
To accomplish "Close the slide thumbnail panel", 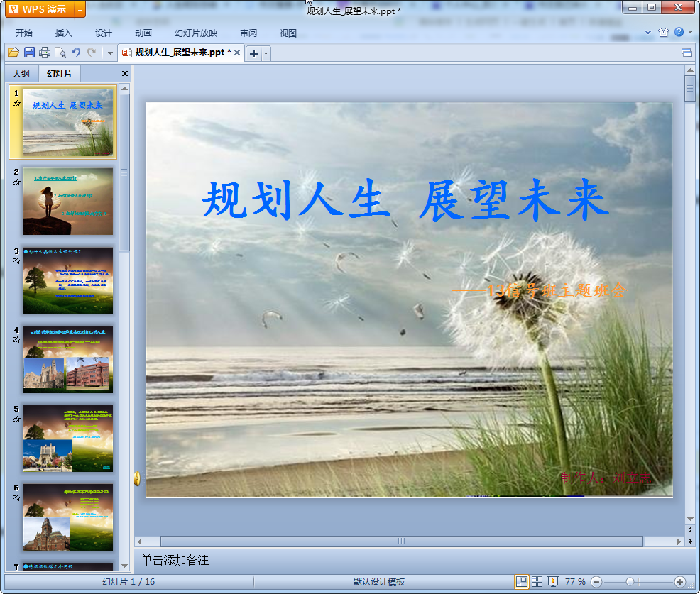I will click(125, 74).
